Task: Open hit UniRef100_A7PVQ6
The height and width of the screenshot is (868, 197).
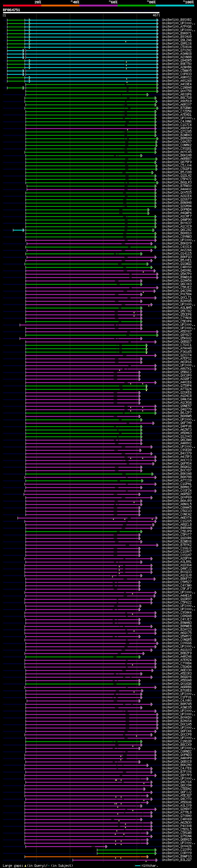Action: 177,26
